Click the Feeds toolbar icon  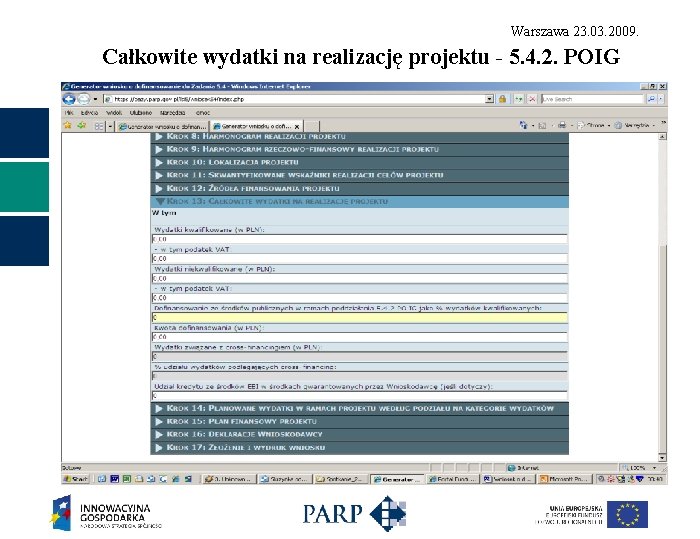(542, 126)
